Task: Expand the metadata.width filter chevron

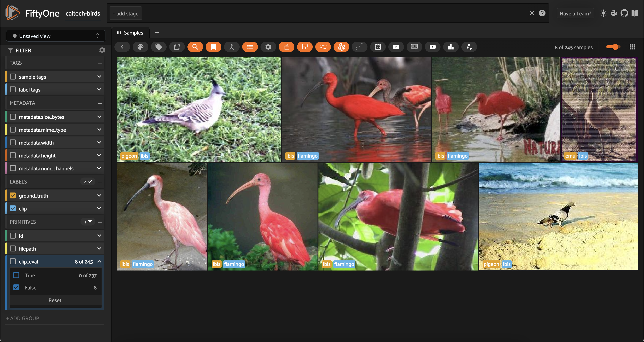Action: [99, 142]
